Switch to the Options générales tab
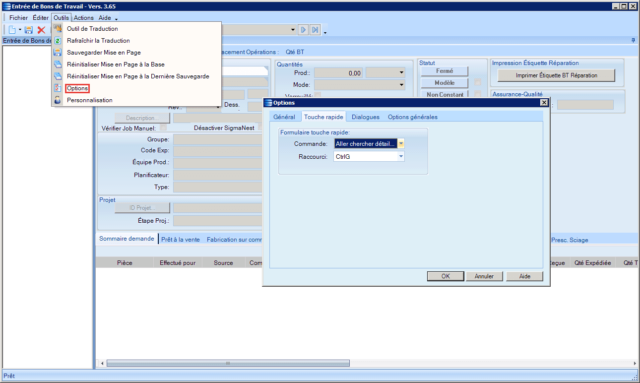Screen dimensions: 640x383 coord(413,117)
